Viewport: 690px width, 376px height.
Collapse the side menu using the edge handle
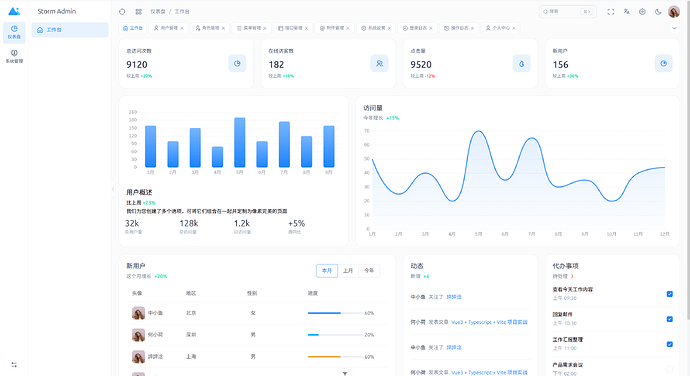113,189
